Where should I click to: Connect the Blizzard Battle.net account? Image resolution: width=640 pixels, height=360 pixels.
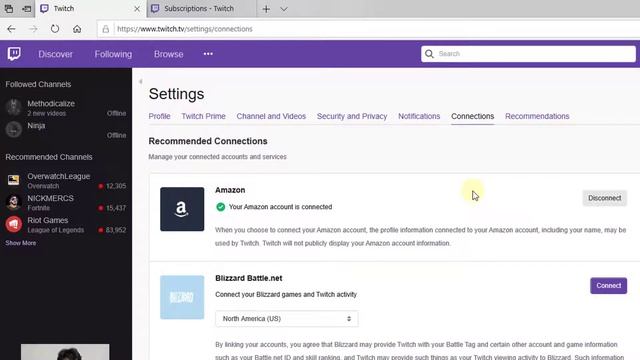click(x=609, y=286)
